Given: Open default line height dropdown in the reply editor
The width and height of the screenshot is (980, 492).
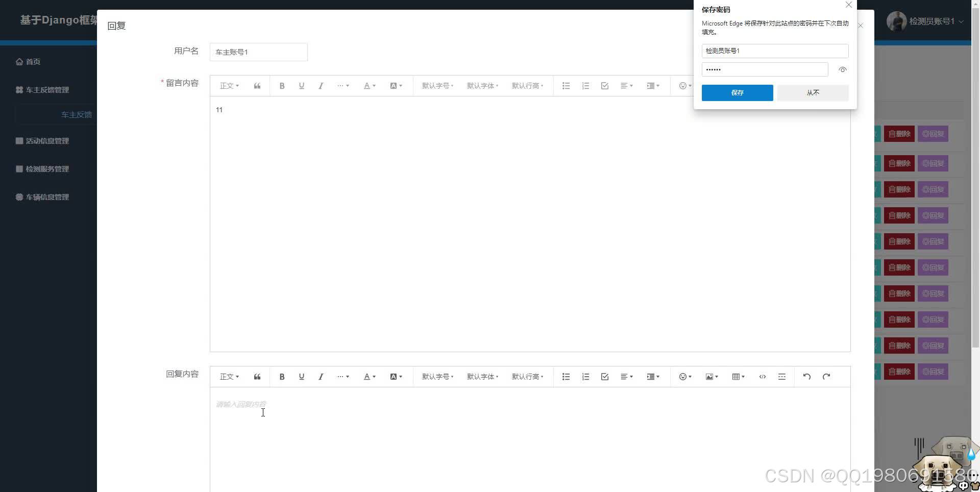Looking at the screenshot, I should coord(527,377).
